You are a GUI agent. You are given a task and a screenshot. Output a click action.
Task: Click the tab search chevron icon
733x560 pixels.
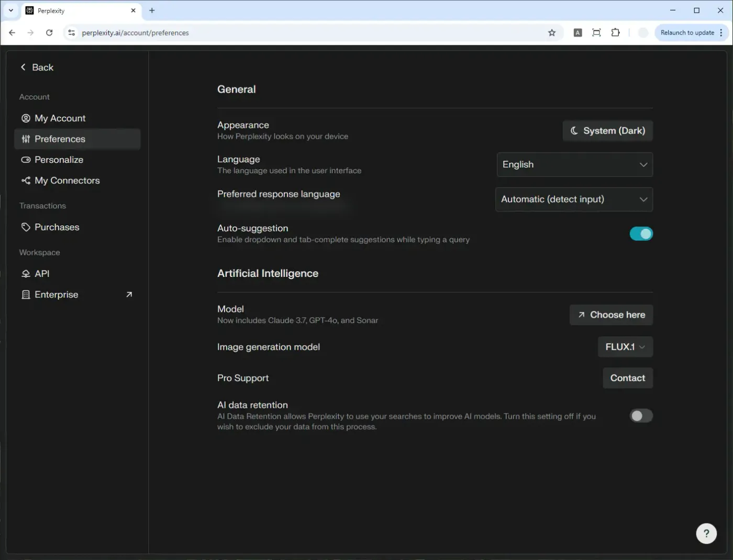click(x=10, y=10)
